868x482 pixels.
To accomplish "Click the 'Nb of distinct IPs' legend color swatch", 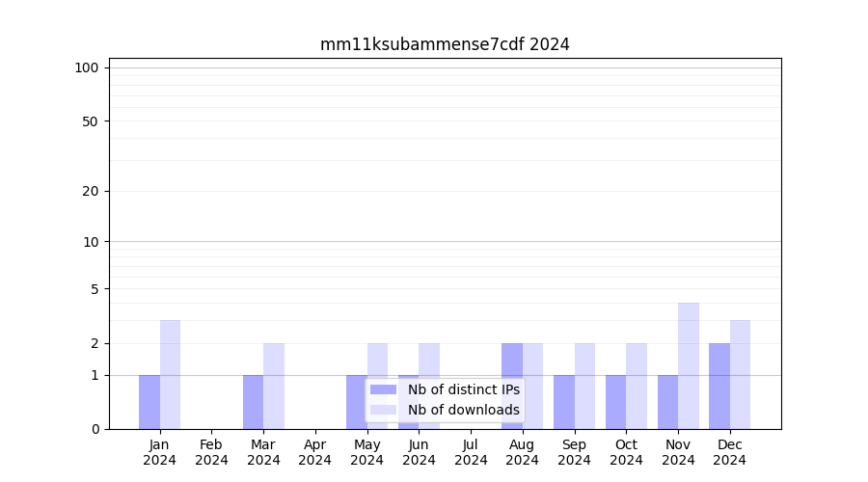I will click(x=383, y=389).
